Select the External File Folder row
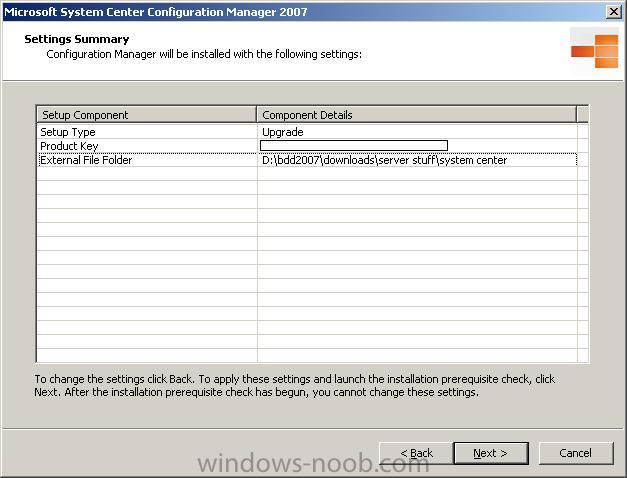 [307, 160]
